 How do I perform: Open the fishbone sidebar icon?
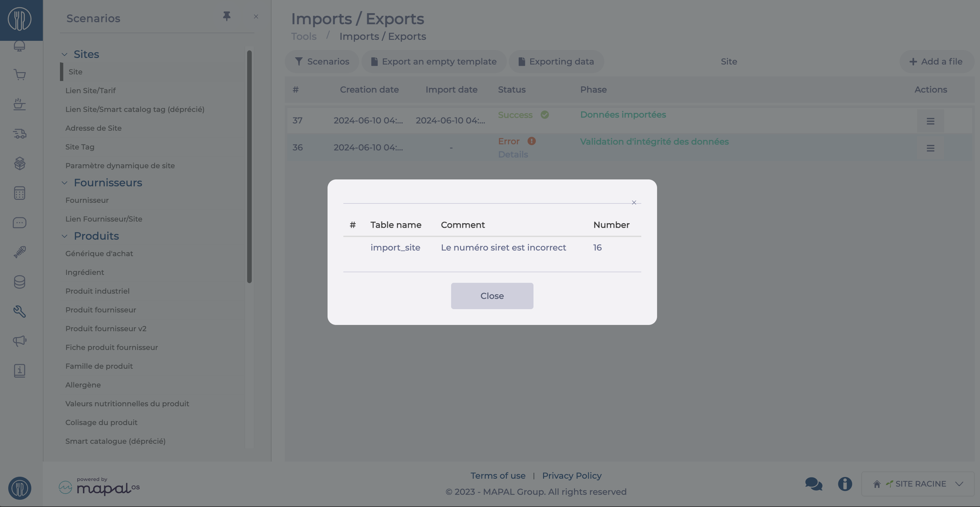pyautogui.click(x=19, y=252)
